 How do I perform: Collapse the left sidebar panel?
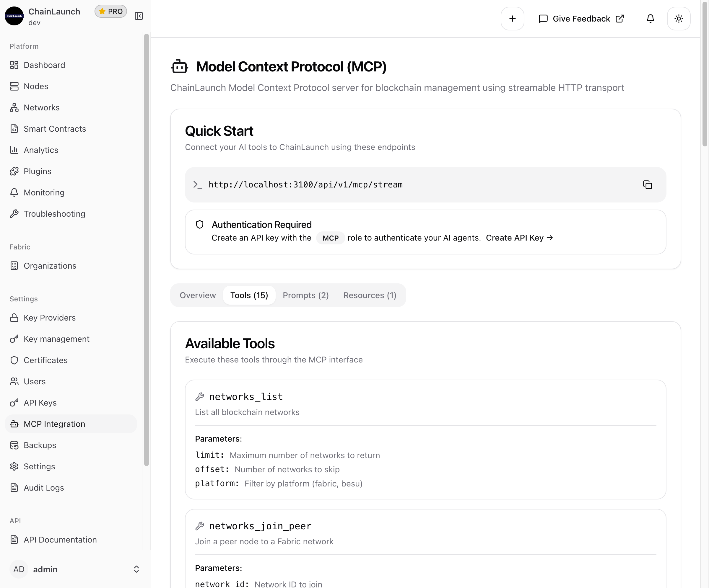(x=139, y=16)
